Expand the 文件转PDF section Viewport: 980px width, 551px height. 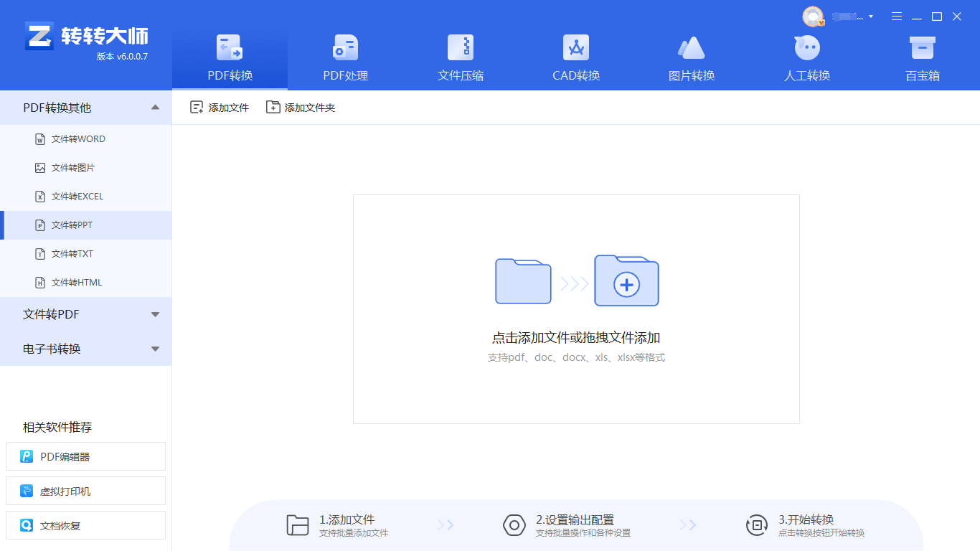[x=86, y=314]
